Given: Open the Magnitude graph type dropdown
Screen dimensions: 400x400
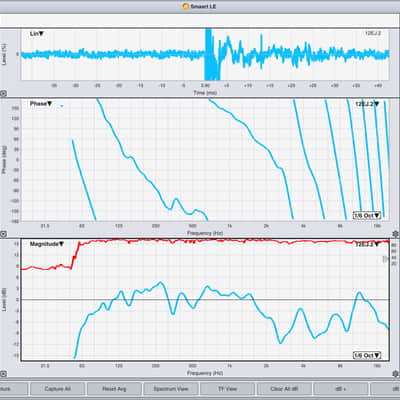Looking at the screenshot, I should (47, 244).
